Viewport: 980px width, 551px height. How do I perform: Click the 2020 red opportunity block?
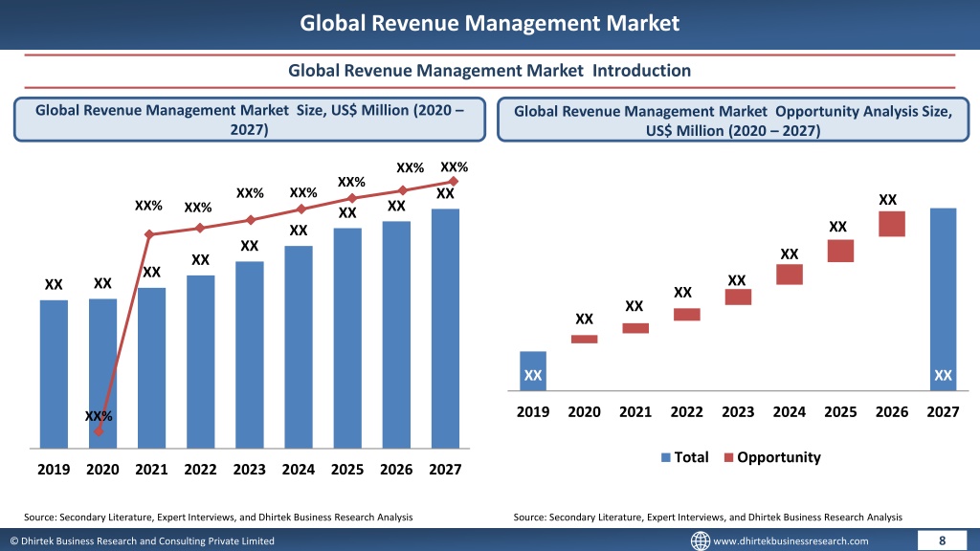585,340
